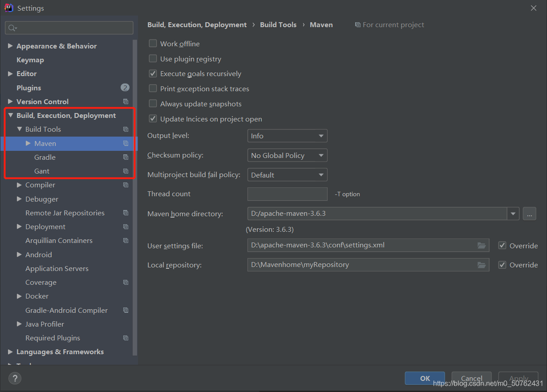This screenshot has height=392, width=547.
Task: Click the Plugins update count badge
Action: (x=125, y=88)
